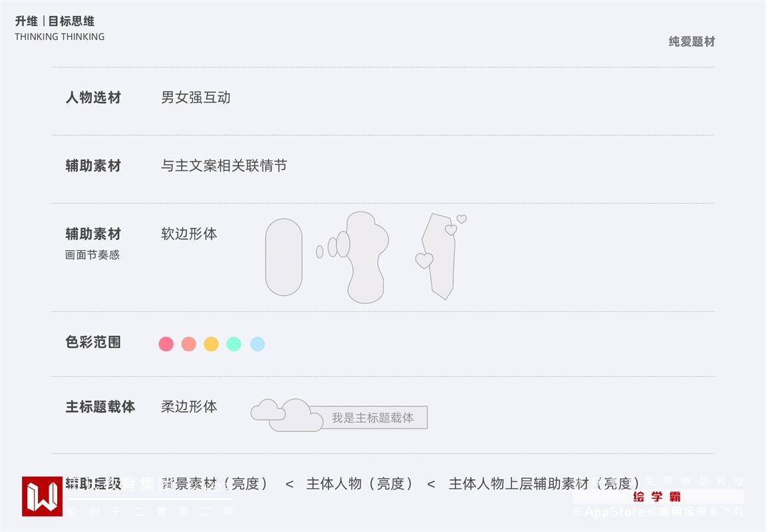Click the 人物选材 row label
The height and width of the screenshot is (532, 766).
pyautogui.click(x=93, y=98)
